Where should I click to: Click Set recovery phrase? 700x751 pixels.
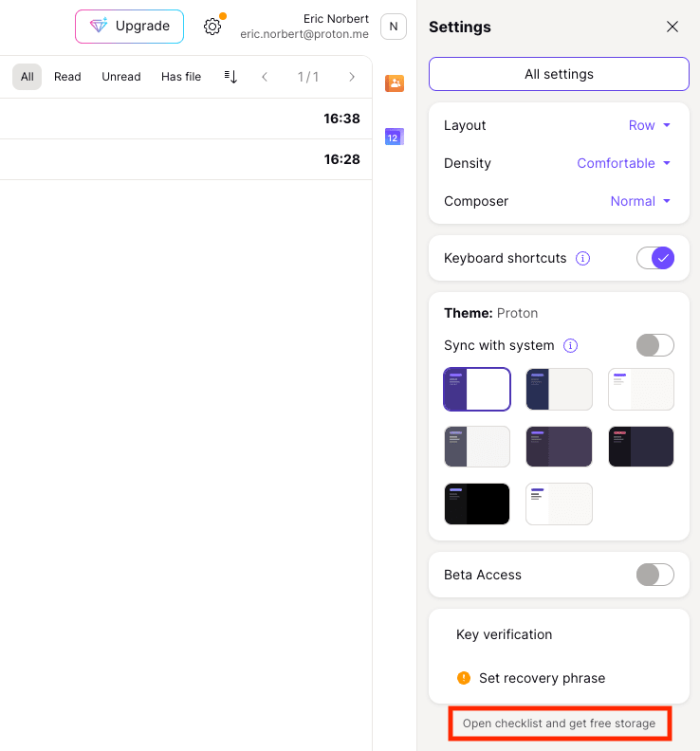tap(542, 678)
